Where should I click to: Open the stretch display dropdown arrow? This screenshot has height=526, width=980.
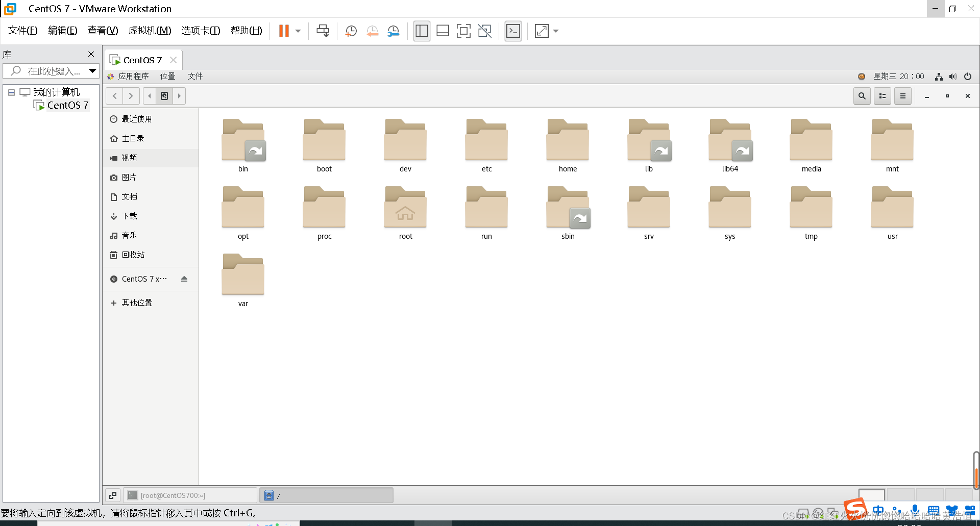(x=556, y=31)
